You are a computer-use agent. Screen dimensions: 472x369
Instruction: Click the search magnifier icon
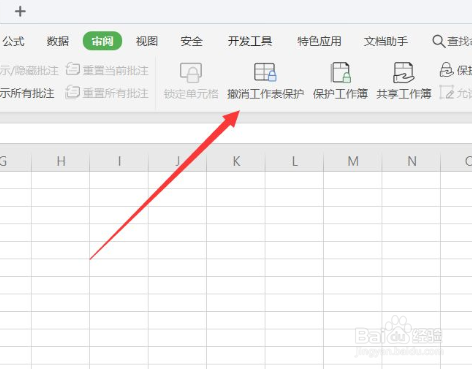(x=439, y=42)
